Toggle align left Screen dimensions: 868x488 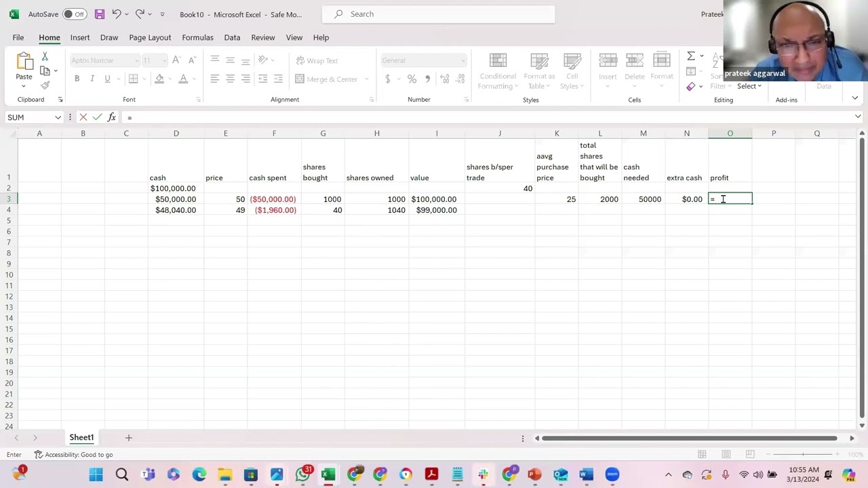point(214,79)
